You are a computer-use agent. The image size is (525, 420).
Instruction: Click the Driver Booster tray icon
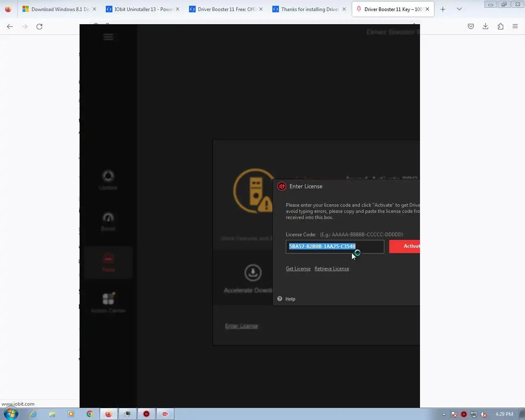point(464,414)
